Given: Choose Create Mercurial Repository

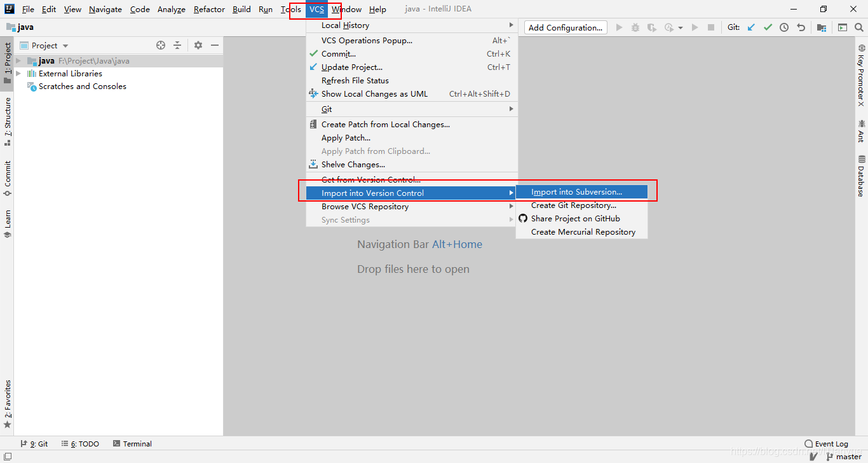Looking at the screenshot, I should click(x=581, y=231).
